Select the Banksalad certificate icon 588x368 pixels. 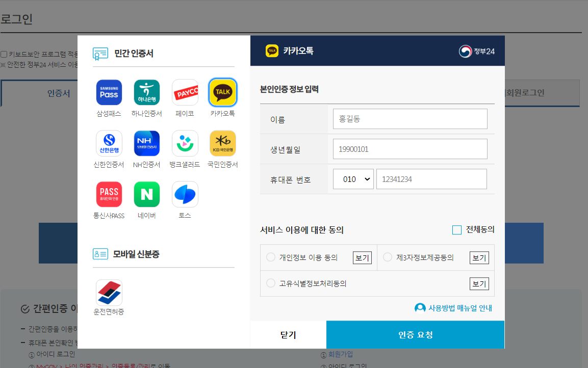[185, 143]
